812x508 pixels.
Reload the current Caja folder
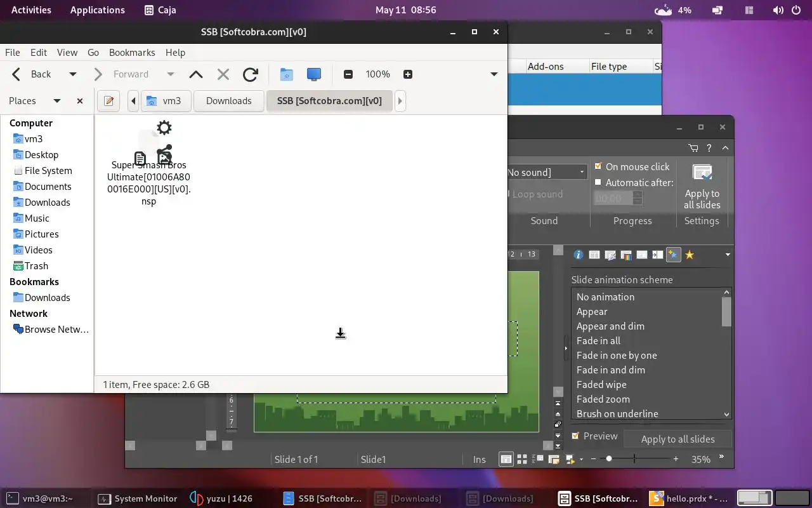pyautogui.click(x=251, y=74)
